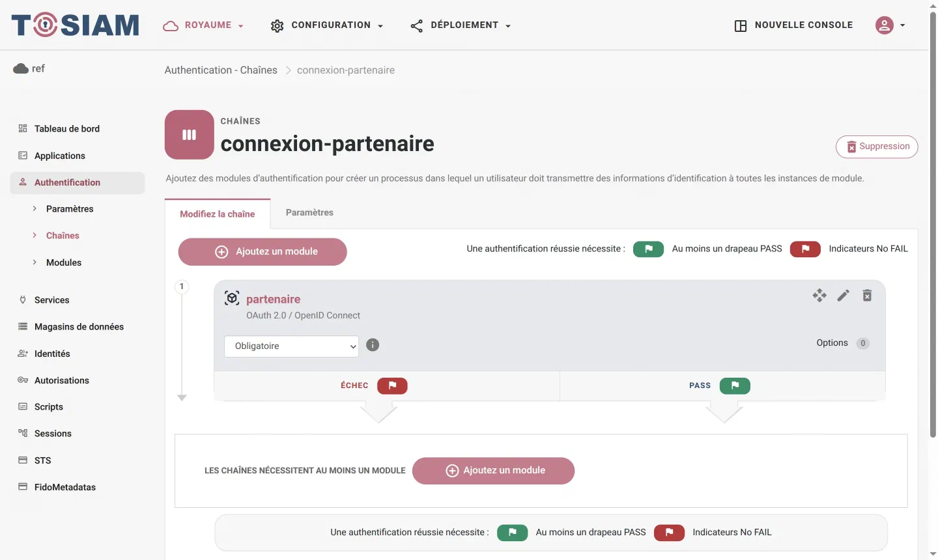Open the CONFIGURATION menu
This screenshot has width=938, height=560.
327,25
